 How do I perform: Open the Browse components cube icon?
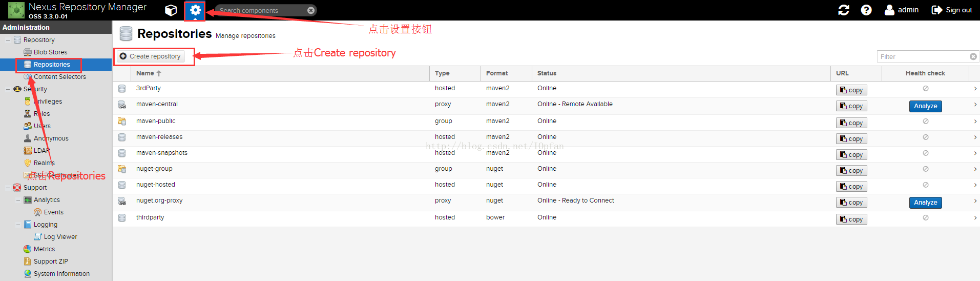(171, 10)
